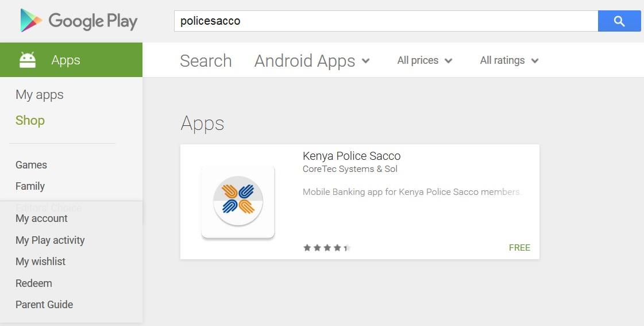Click the Kenya Police Sacco title

pyautogui.click(x=352, y=156)
